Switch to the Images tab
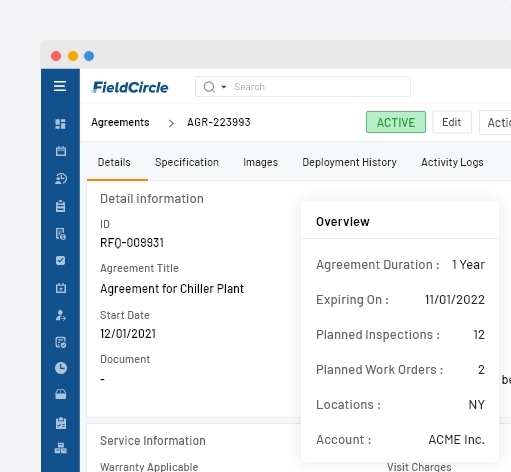This screenshot has width=511, height=472. pos(260,162)
